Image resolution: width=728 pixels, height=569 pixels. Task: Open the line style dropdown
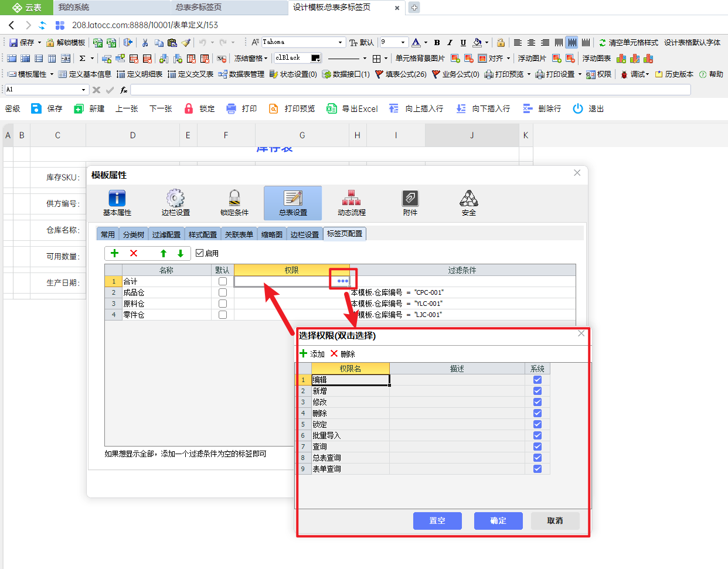(x=365, y=58)
